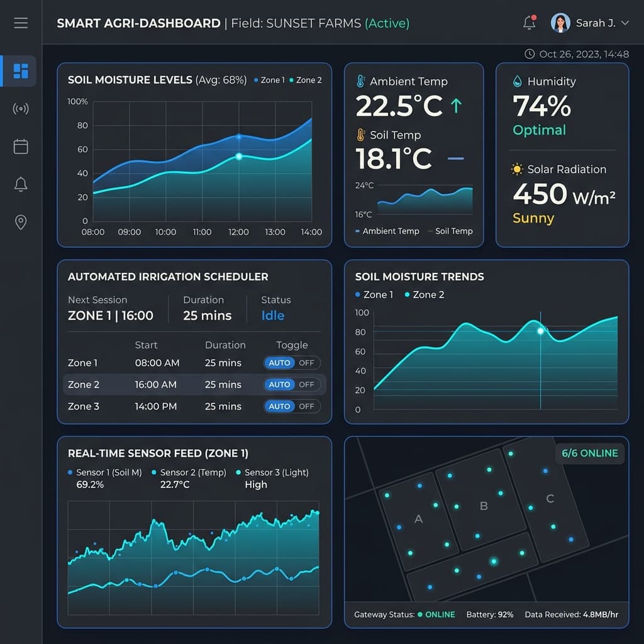Click the 22.7°C Sensor 2 reading

[x=175, y=485]
